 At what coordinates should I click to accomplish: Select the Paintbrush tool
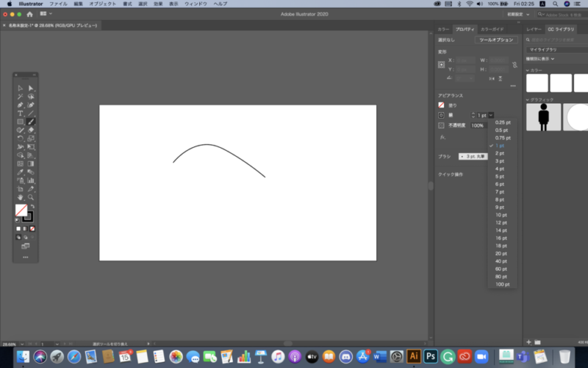click(31, 121)
